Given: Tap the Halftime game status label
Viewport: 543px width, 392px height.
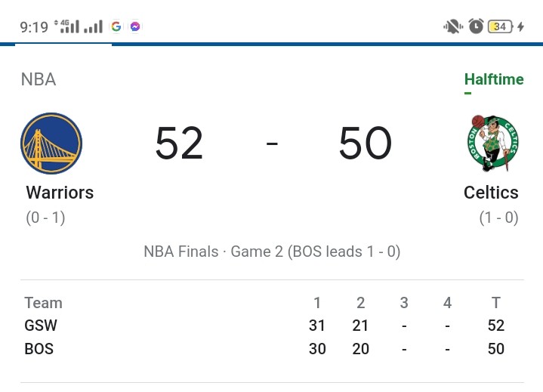Looking at the screenshot, I should (x=494, y=79).
